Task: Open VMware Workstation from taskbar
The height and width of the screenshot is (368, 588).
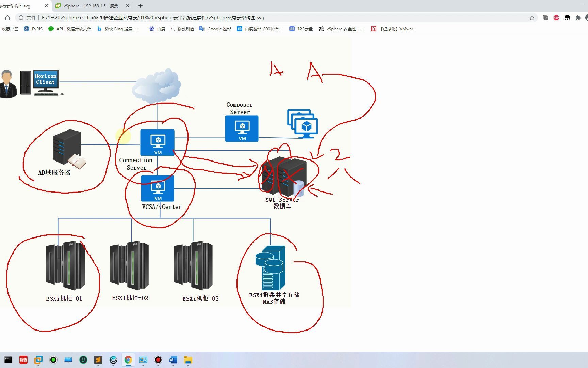Action: click(38, 360)
